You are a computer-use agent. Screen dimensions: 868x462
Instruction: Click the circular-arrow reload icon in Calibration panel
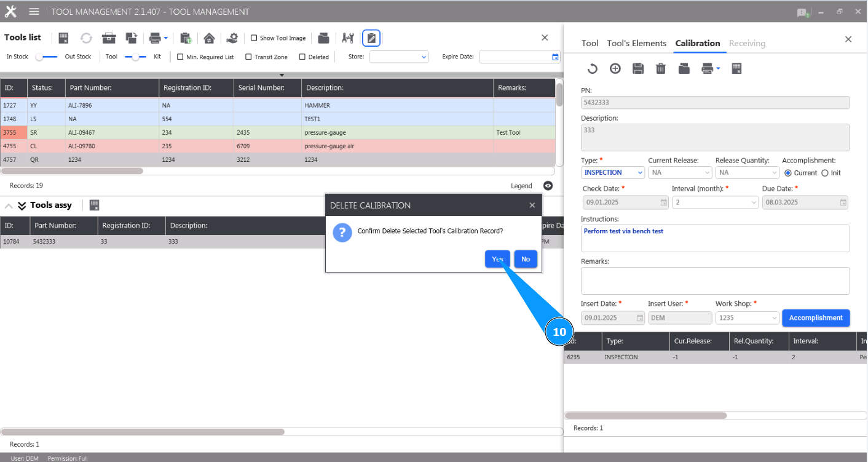coord(592,69)
